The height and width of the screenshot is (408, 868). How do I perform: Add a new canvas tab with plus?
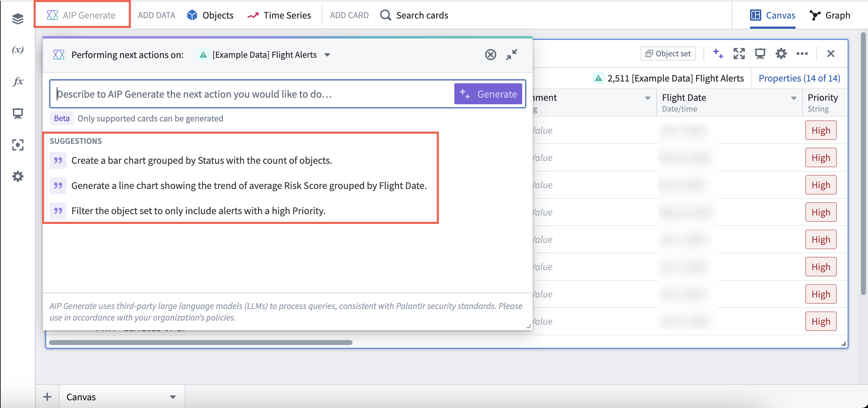[47, 397]
